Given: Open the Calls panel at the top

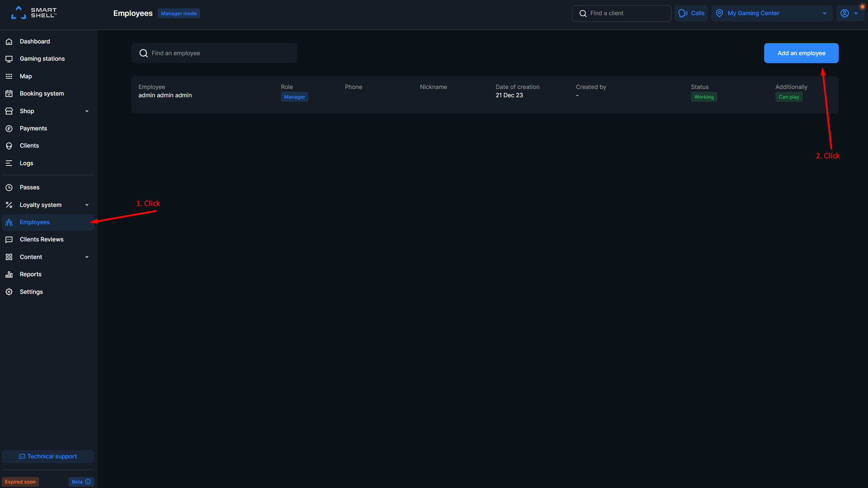Looking at the screenshot, I should (x=691, y=13).
